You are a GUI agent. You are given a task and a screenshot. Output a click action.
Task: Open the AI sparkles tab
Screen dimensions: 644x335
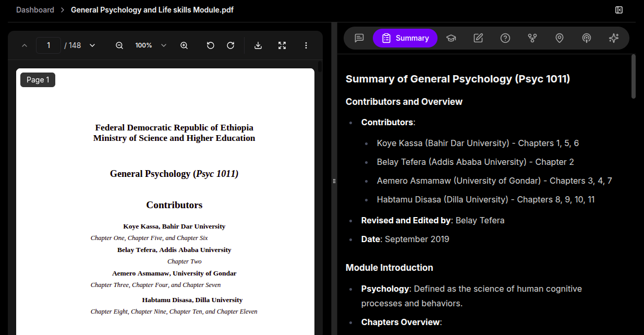614,38
